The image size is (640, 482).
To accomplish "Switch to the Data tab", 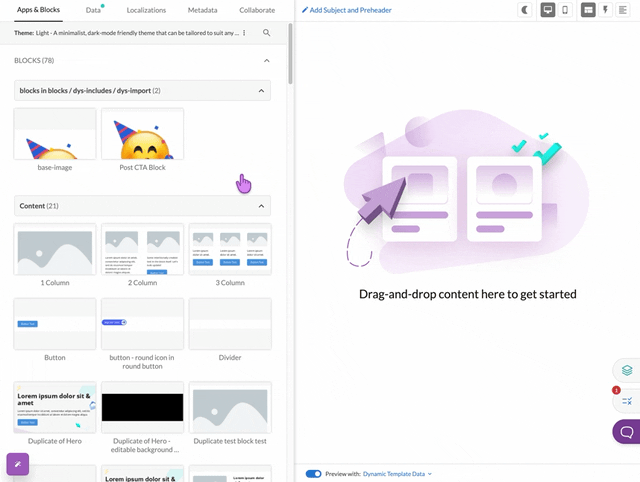I will 93,10.
